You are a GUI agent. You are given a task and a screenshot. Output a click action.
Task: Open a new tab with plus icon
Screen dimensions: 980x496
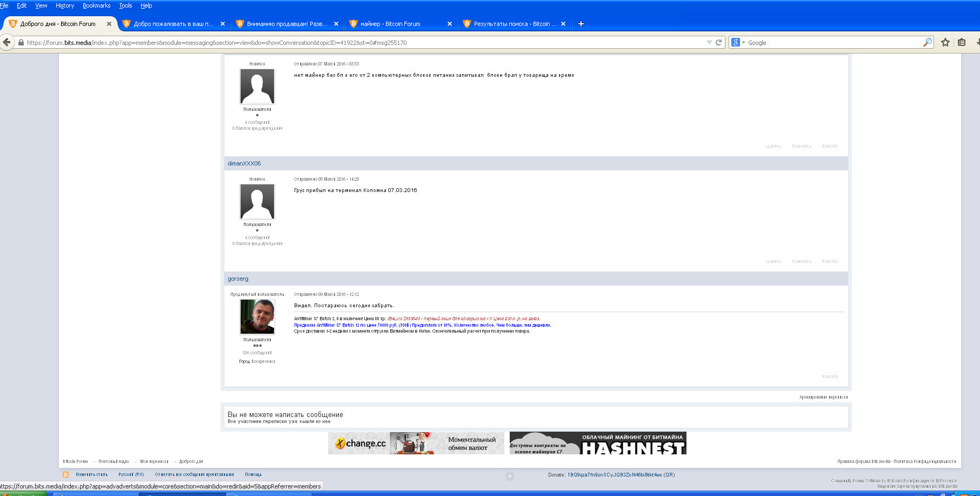[581, 24]
